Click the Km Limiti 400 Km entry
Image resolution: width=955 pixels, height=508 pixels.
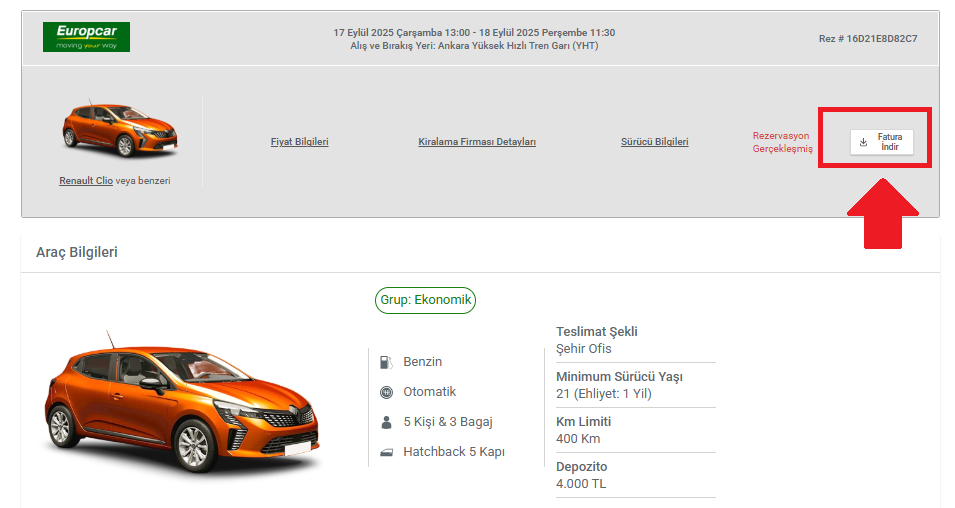click(x=635, y=430)
